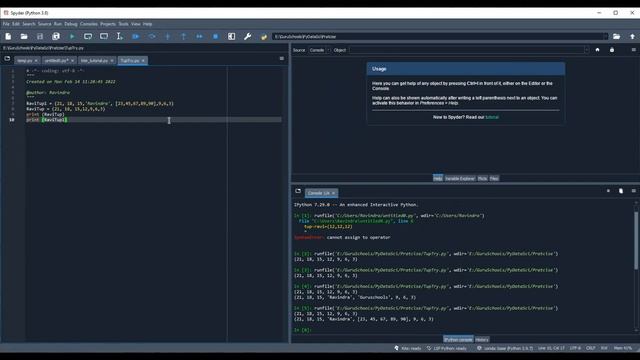Open the View menu
The height and width of the screenshot is (360, 640).
(136, 24)
